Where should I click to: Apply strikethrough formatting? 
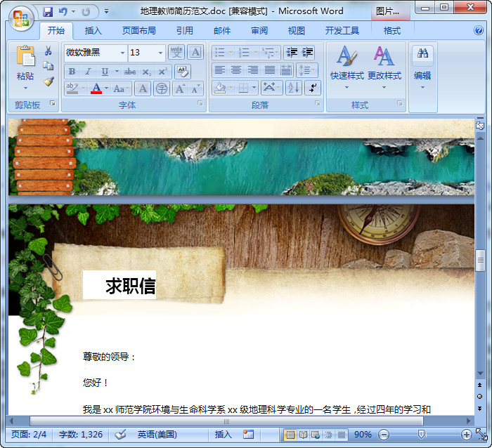click(130, 72)
